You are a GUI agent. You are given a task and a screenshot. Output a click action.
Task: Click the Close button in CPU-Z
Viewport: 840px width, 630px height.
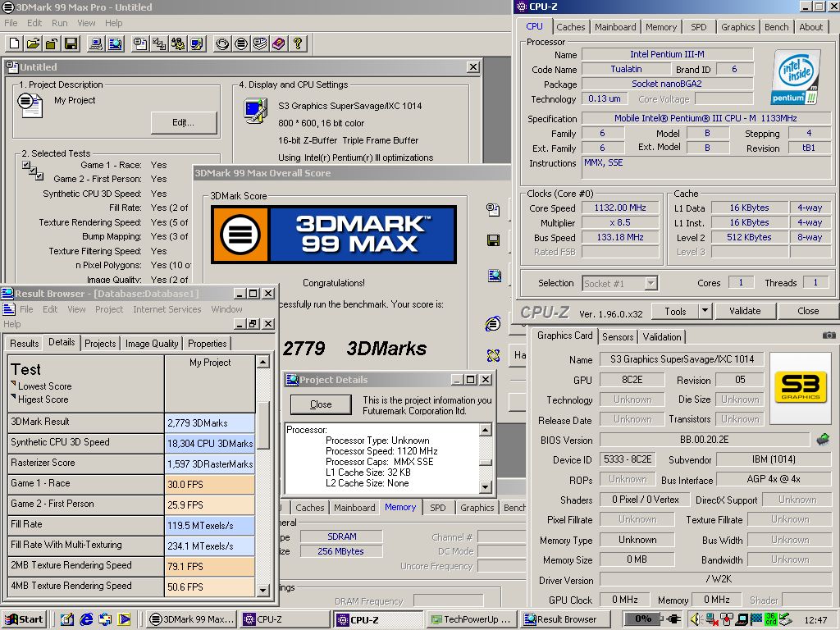[x=808, y=311]
